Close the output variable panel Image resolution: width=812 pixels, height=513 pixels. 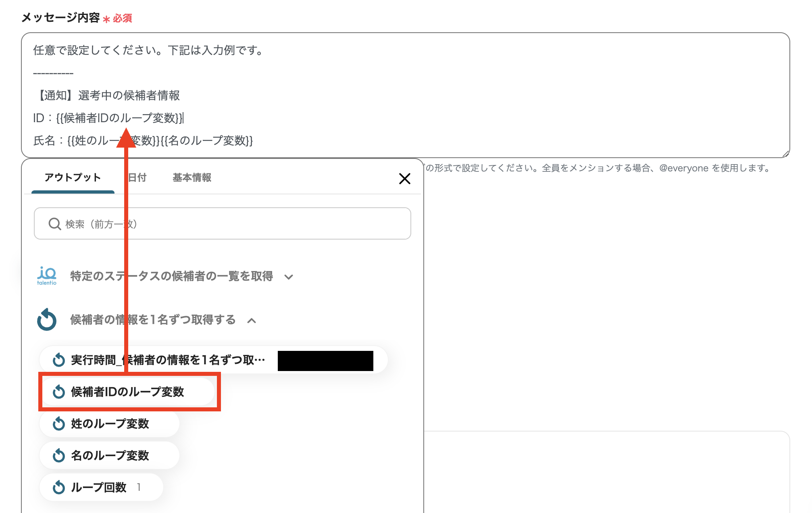click(405, 179)
